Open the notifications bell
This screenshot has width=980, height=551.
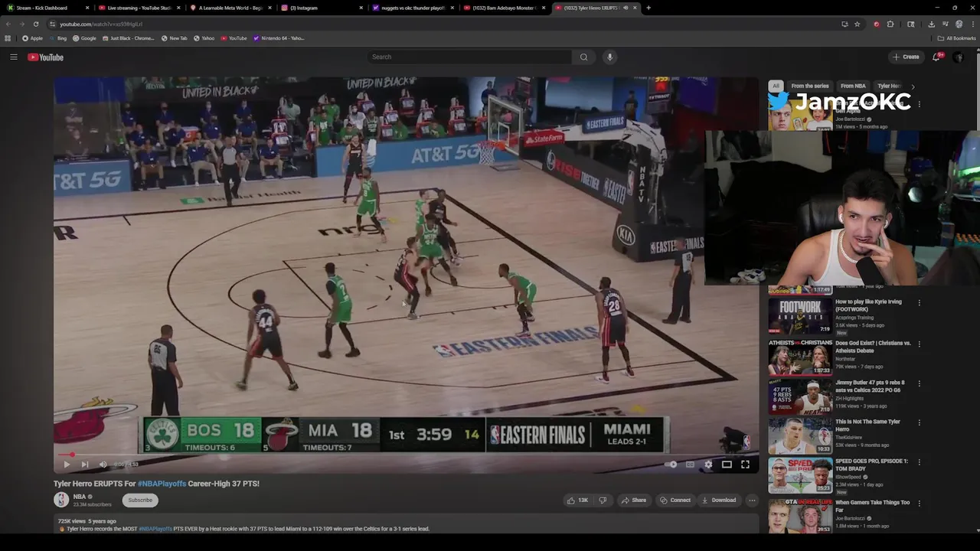936,57
